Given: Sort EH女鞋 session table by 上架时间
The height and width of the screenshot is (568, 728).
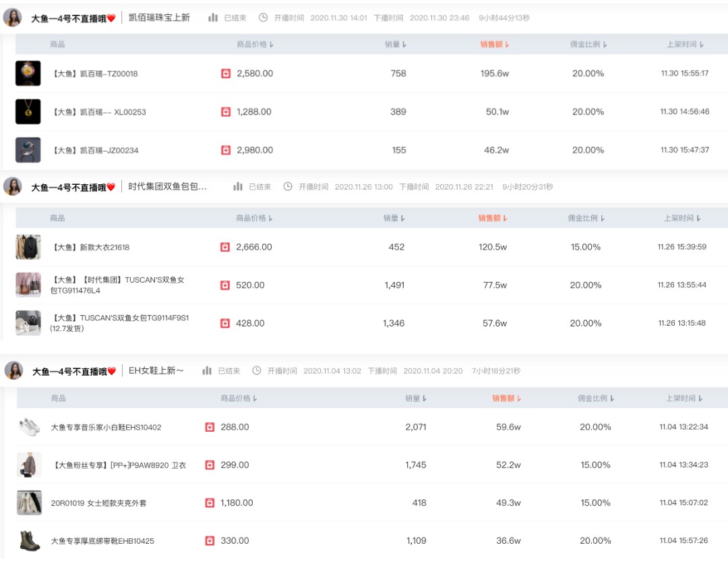Looking at the screenshot, I should (x=684, y=399).
